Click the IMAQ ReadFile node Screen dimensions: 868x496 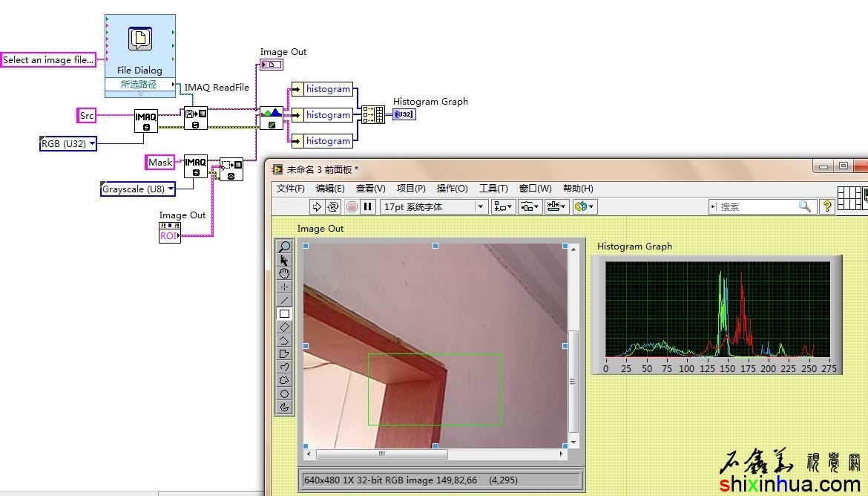(x=196, y=119)
